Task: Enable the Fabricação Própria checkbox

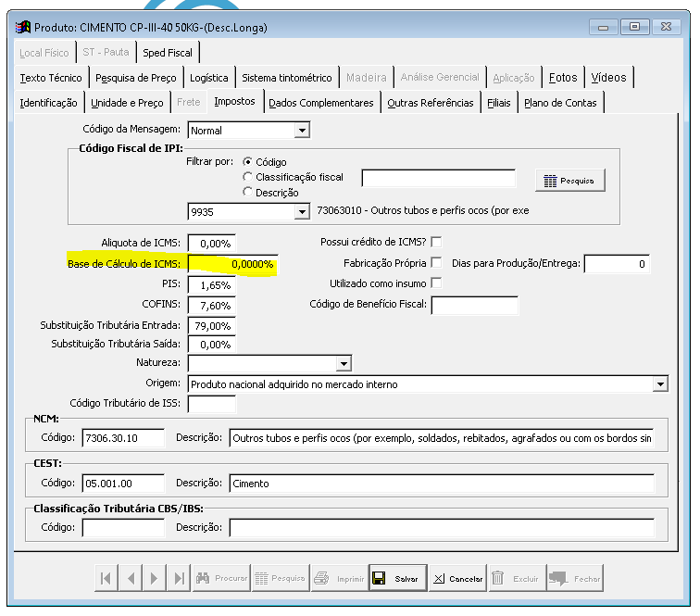Action: pos(437,263)
